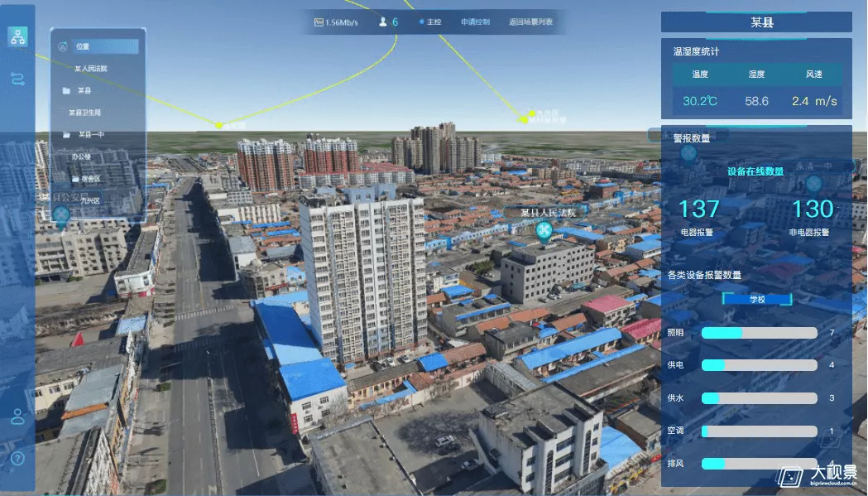Click the 供电 row label

point(675,365)
